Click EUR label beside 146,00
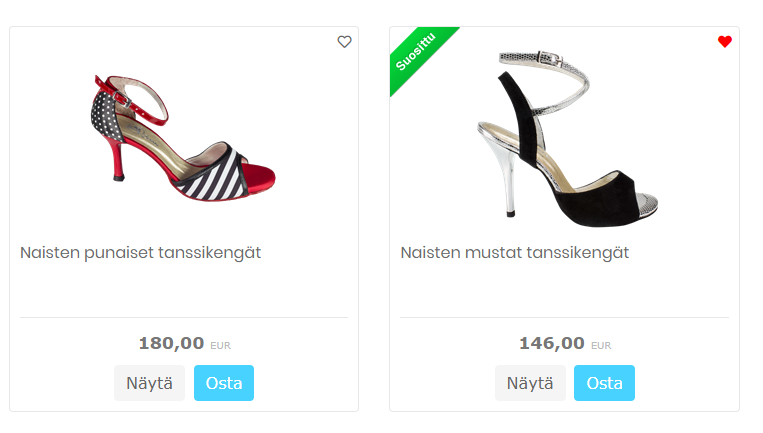The height and width of the screenshot is (433, 763). 601,346
